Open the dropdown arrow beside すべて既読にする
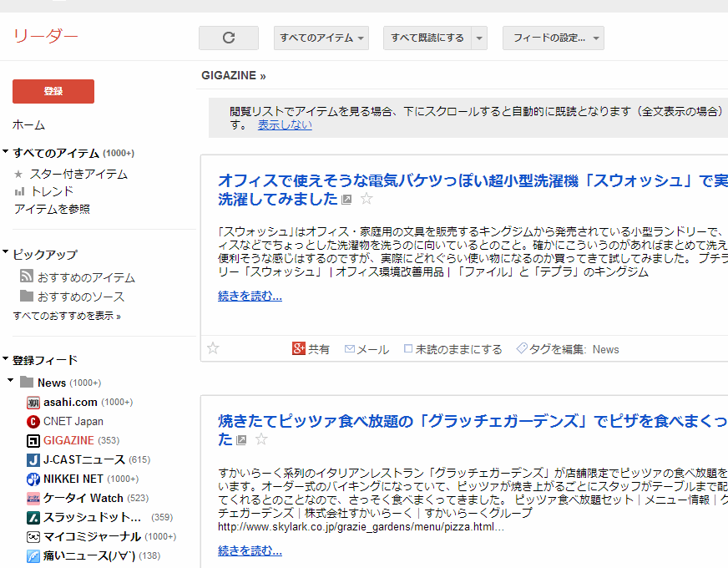 tap(479, 38)
